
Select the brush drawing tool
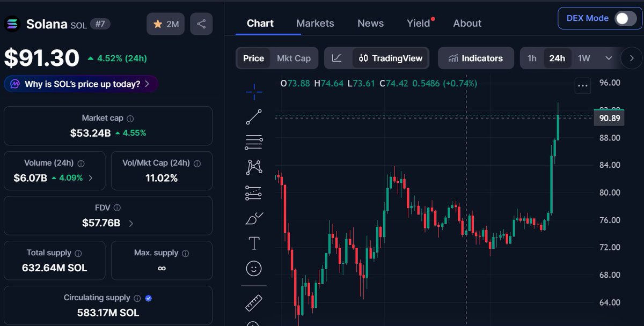254,218
